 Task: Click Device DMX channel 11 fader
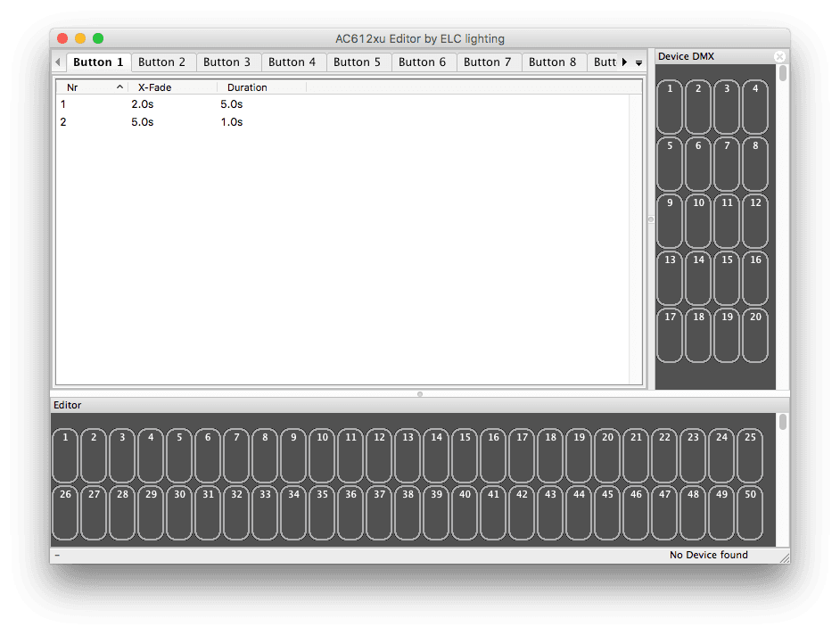coord(727,221)
